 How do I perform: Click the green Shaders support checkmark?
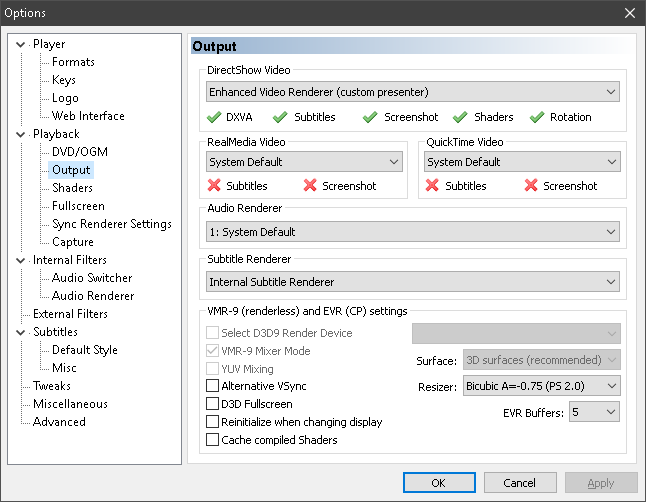462,117
